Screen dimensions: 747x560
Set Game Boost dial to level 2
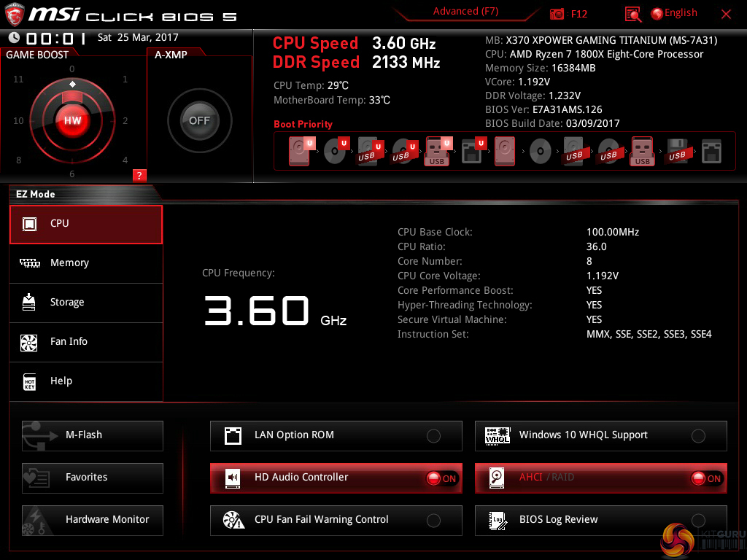[x=125, y=121]
